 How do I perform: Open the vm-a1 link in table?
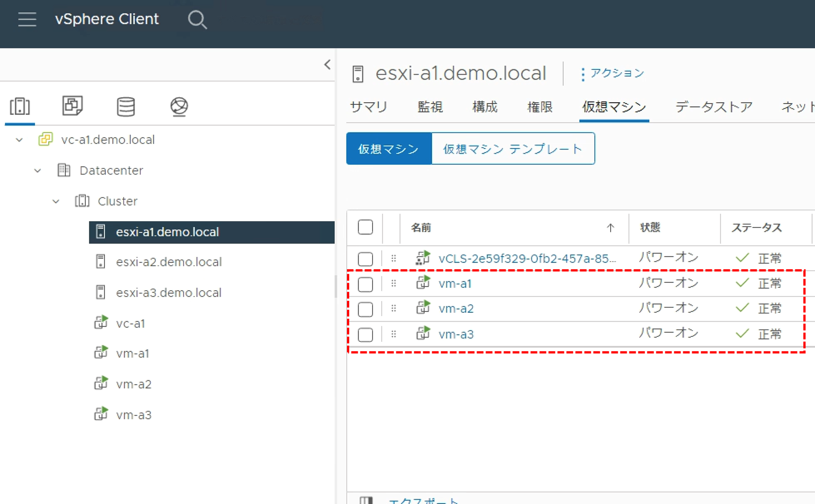[455, 284]
